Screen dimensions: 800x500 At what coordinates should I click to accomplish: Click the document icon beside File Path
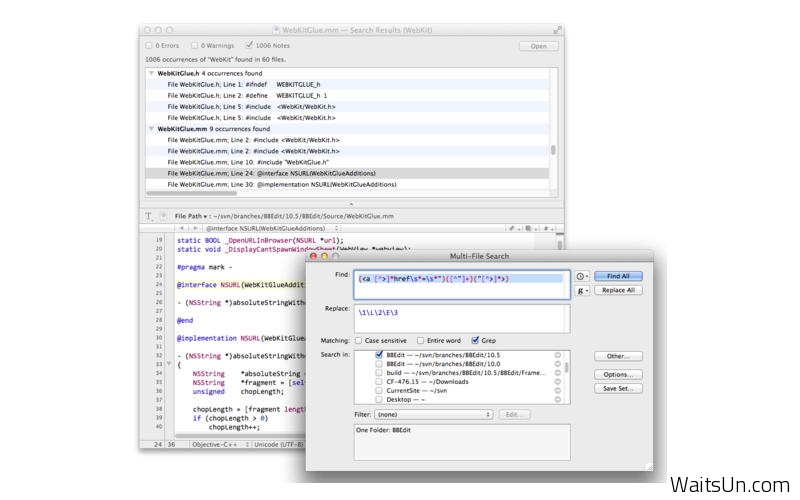(163, 216)
